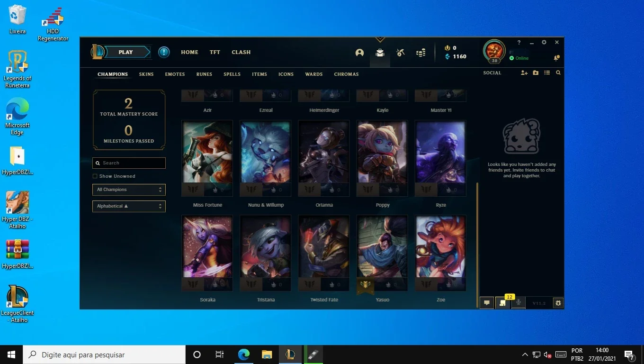The image size is (644, 364).
Task: Select the Hyper DBZ Atalho desktop icon
Action: 18,210
